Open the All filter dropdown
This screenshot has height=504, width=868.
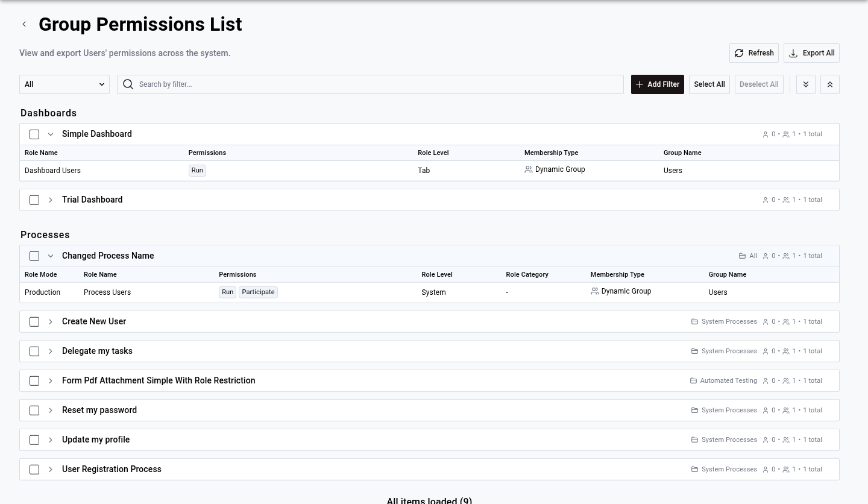(x=64, y=84)
